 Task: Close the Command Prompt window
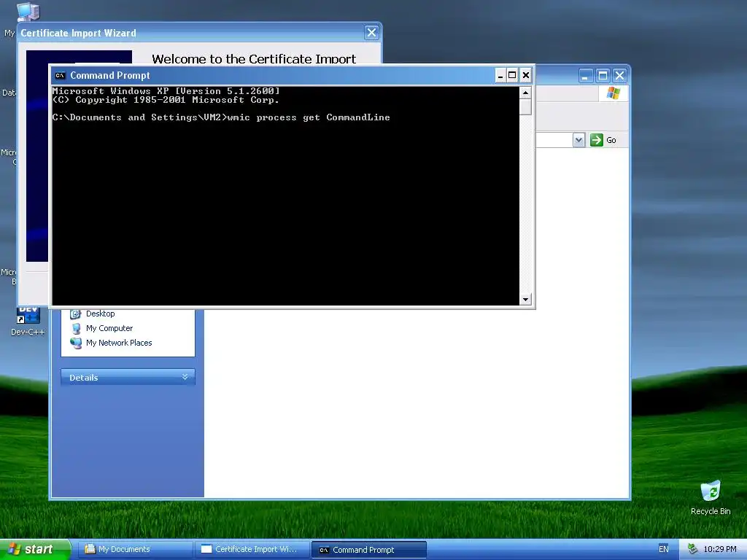coord(525,75)
